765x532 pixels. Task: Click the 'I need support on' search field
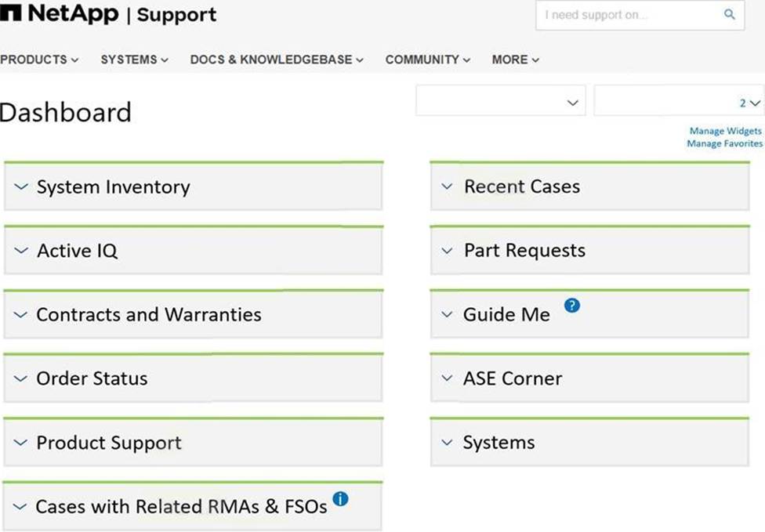(627, 15)
